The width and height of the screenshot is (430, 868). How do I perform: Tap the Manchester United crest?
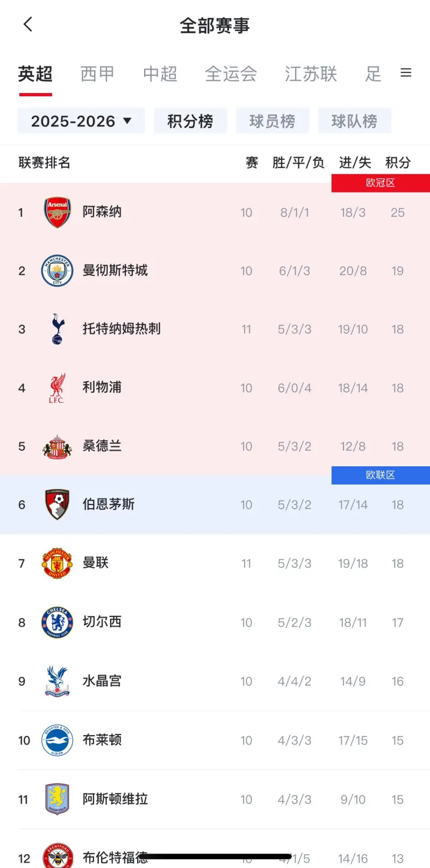click(57, 563)
